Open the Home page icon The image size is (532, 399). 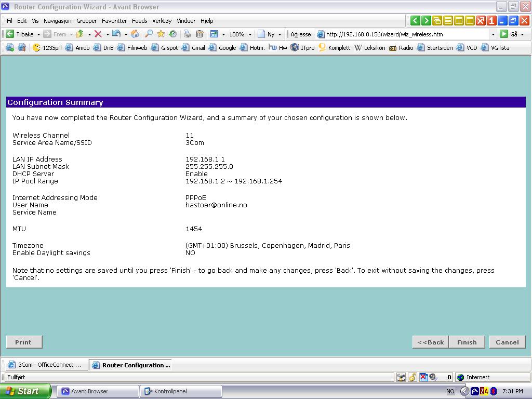[135, 34]
